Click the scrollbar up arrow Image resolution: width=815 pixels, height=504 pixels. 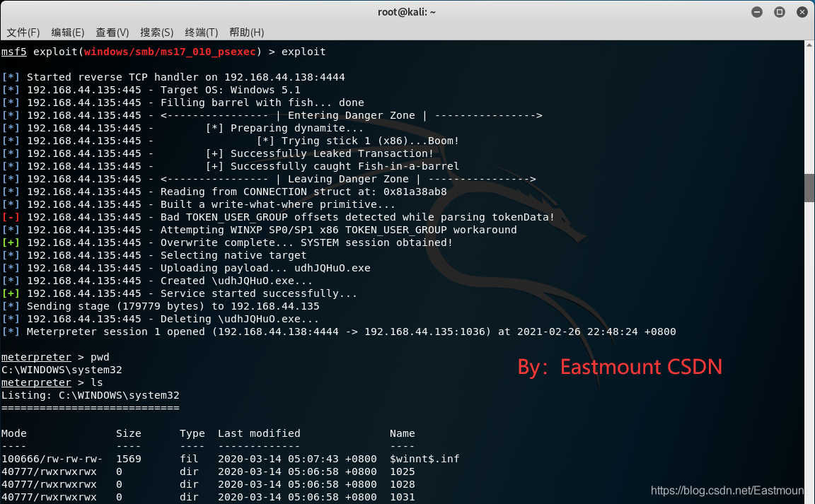(x=809, y=45)
